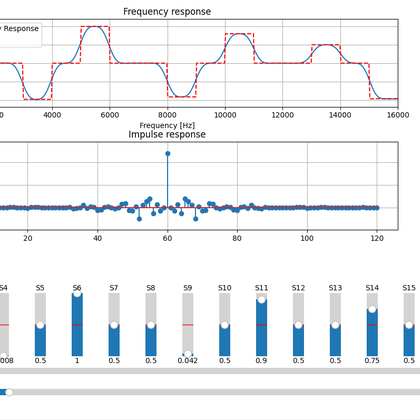The image size is (420, 420).
Task: Click the '40' impulse axis tick label
Action: pyautogui.click(x=97, y=238)
